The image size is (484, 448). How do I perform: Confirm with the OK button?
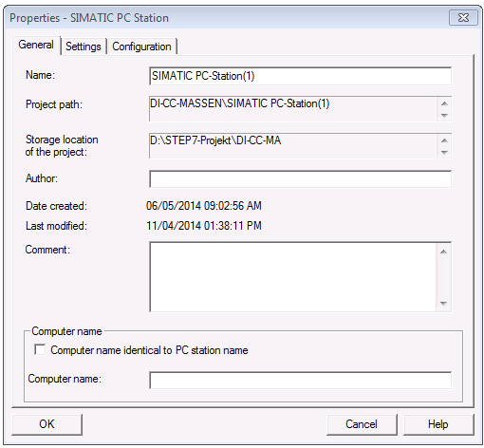pyautogui.click(x=47, y=424)
